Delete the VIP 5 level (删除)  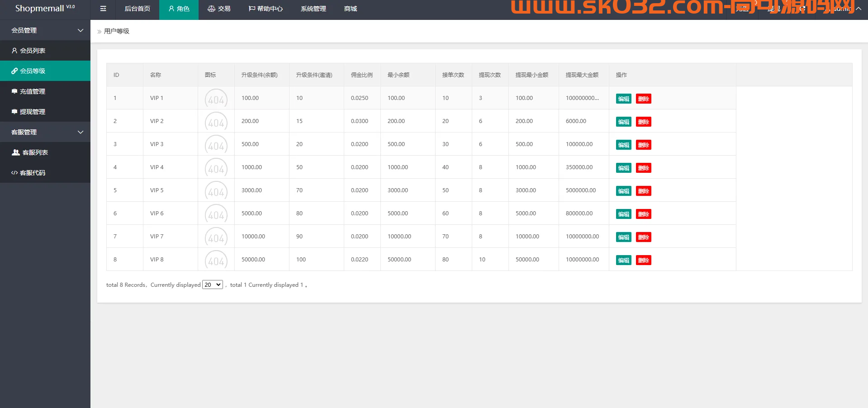coord(644,191)
